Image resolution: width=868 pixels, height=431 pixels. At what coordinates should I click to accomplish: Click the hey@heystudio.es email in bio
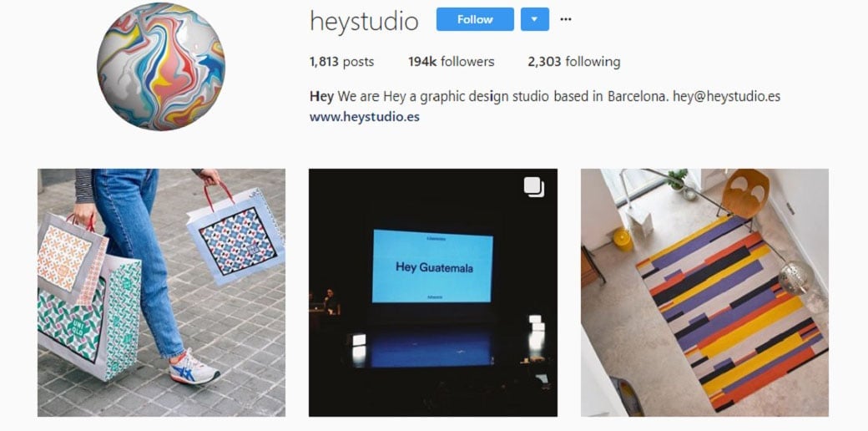coord(726,96)
